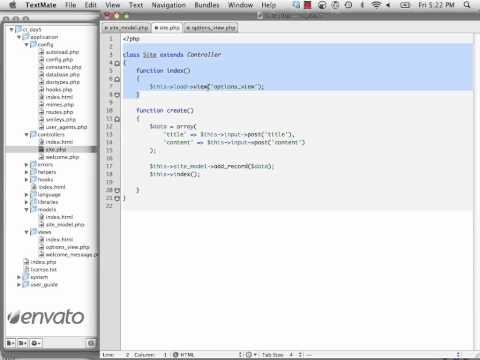The image size is (480, 360).
Task: Toggle the fold marker on line 20
Action: 117,190
